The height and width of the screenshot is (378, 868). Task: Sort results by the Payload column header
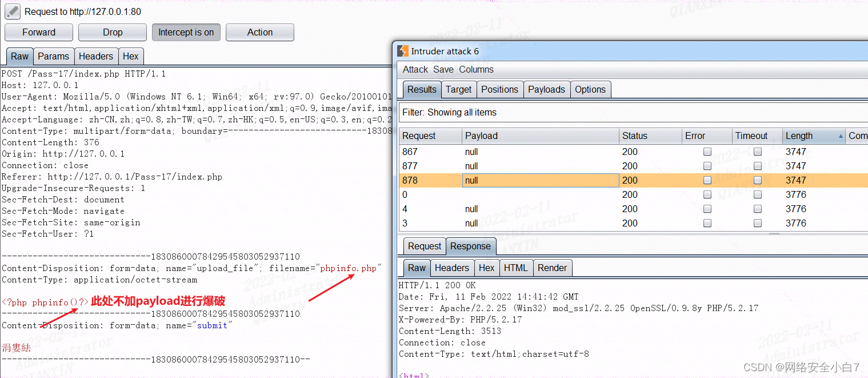coord(540,136)
